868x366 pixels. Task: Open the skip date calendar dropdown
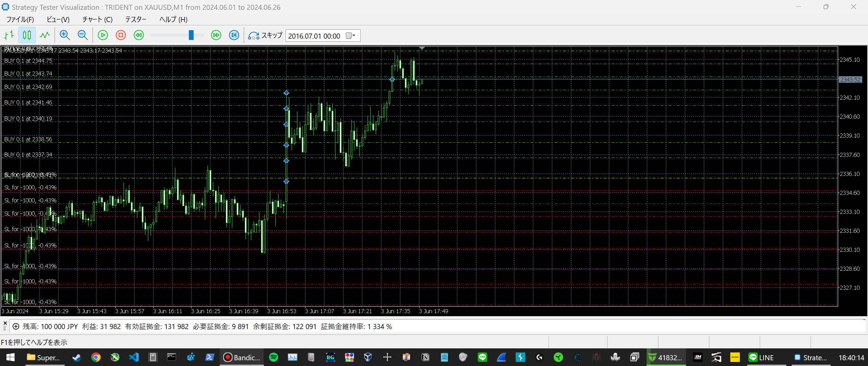[351, 36]
